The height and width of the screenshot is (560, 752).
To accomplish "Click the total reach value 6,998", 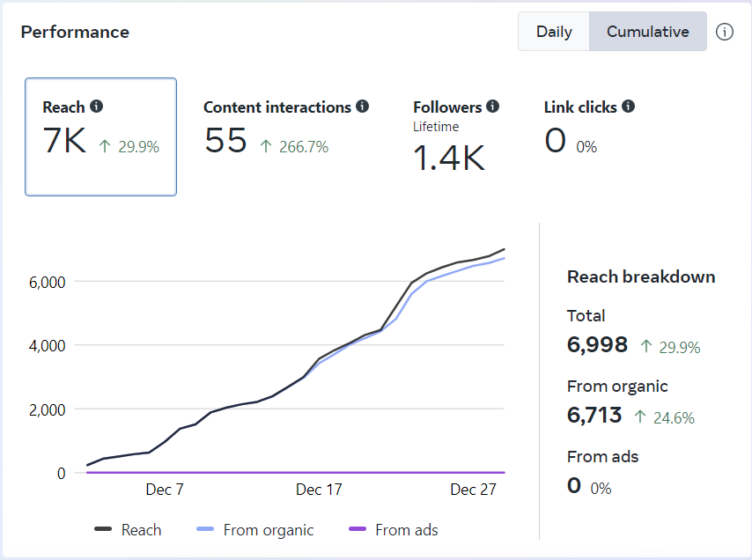I will click(x=597, y=345).
